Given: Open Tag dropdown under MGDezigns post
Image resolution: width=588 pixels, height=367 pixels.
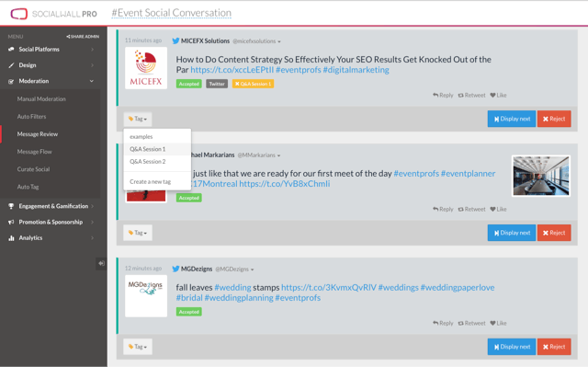Looking at the screenshot, I should 138,347.
